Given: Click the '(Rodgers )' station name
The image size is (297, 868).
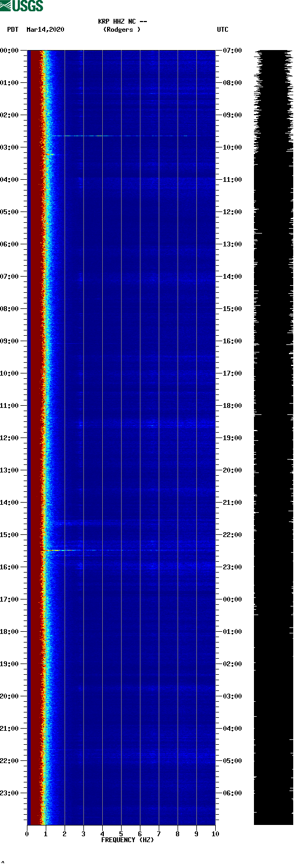Looking at the screenshot, I should coord(122,30).
